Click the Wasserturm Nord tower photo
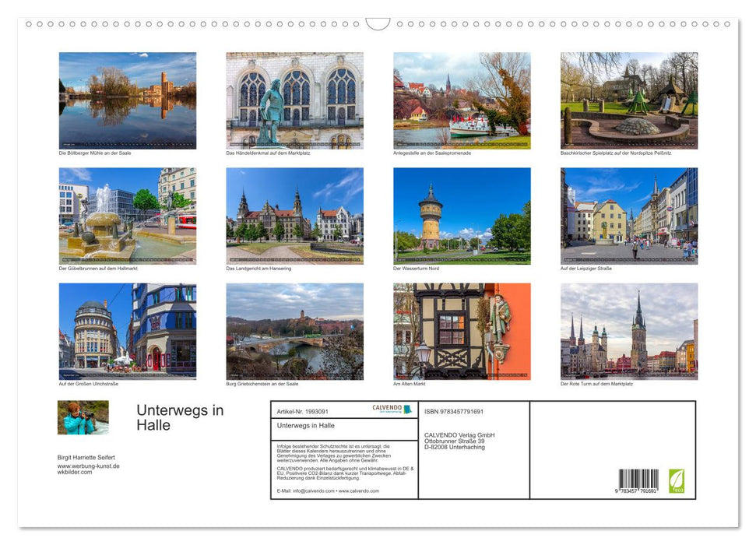 [462, 215]
